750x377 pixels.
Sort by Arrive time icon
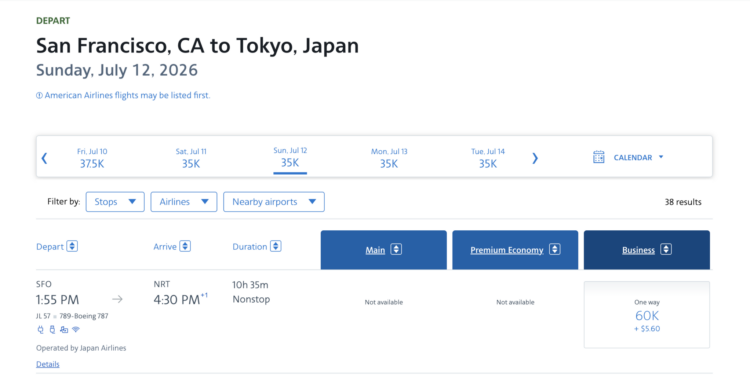[185, 246]
